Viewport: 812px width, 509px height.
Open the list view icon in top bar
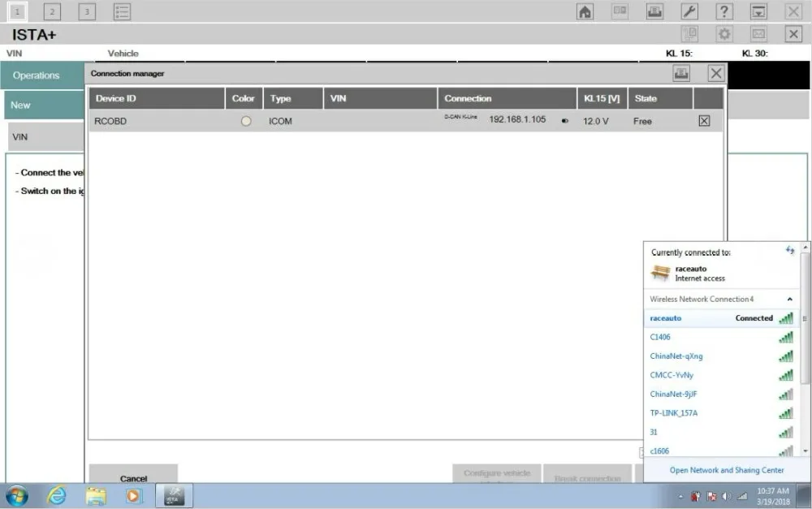point(122,11)
